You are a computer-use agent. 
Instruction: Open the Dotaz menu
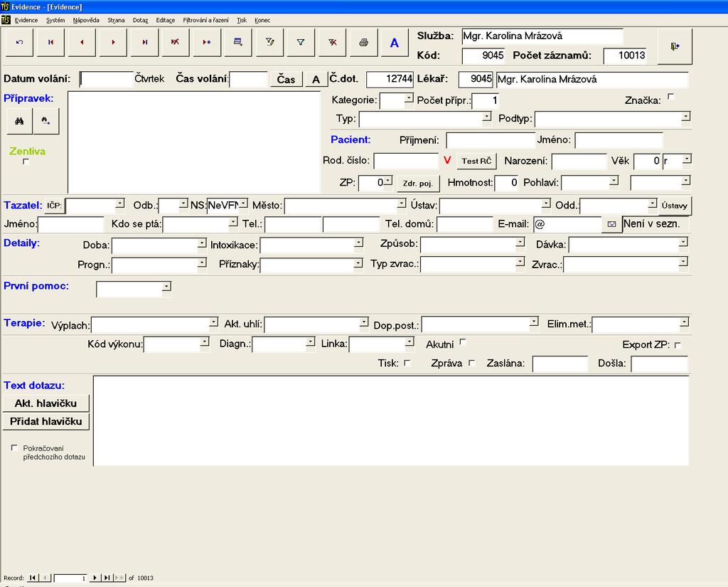[140, 20]
